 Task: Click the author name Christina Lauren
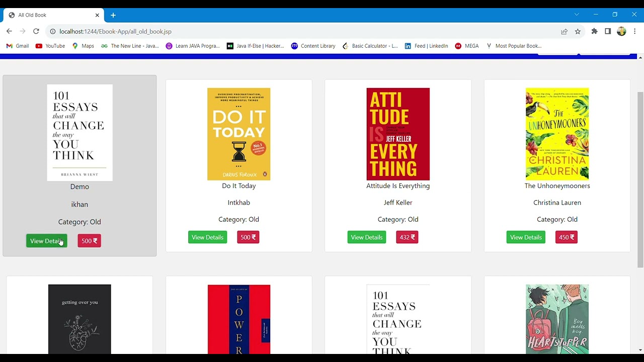557,203
